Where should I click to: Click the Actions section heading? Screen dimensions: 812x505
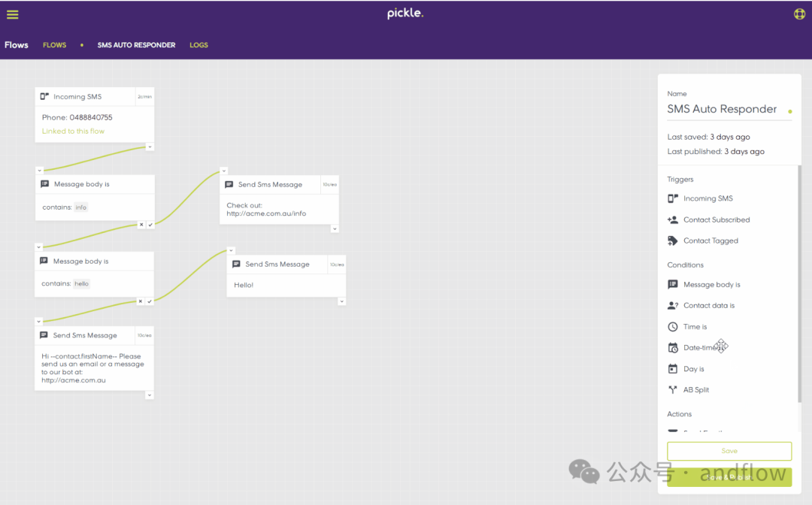click(x=679, y=414)
